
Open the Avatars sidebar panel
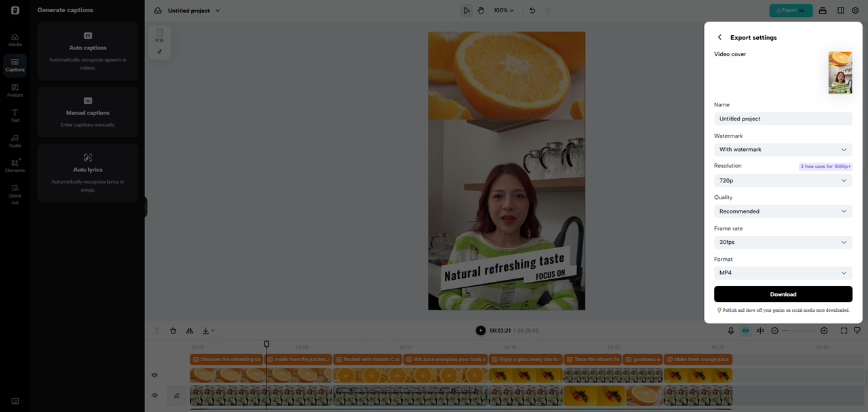15,90
